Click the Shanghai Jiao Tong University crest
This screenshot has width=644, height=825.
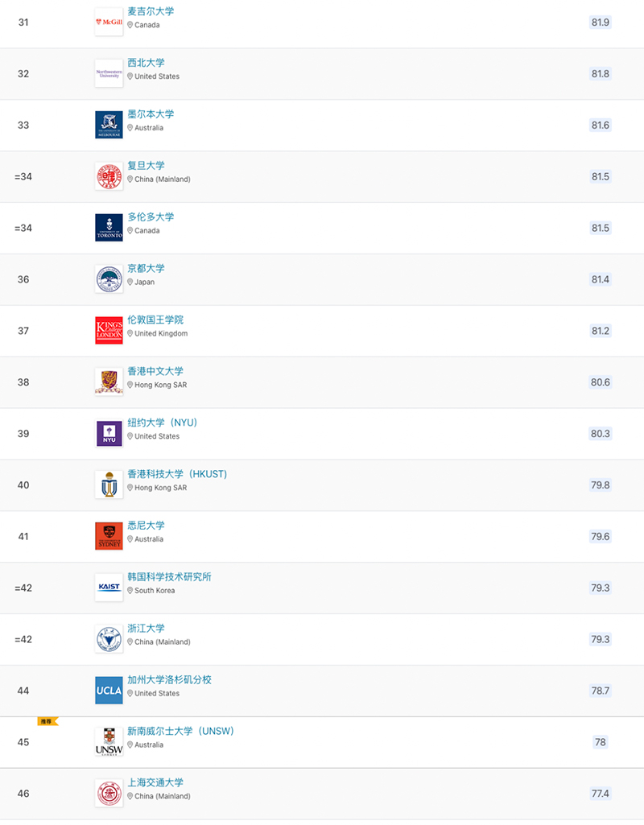pyautogui.click(x=109, y=793)
